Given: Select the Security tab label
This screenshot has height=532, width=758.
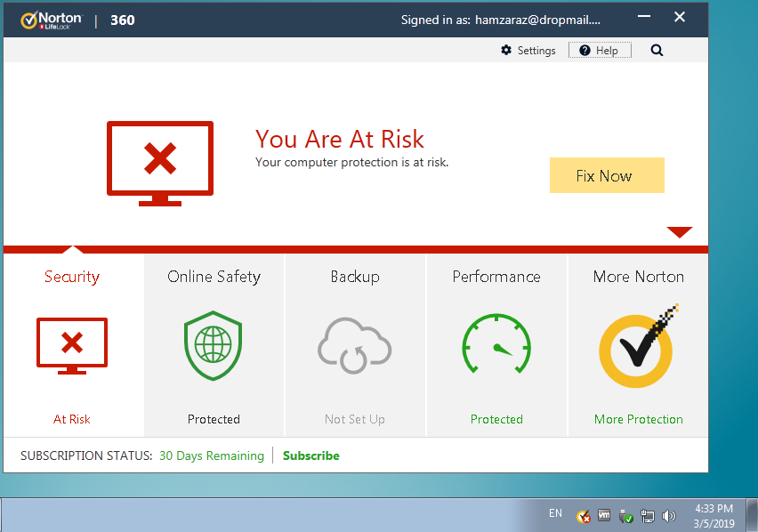Looking at the screenshot, I should 72,277.
